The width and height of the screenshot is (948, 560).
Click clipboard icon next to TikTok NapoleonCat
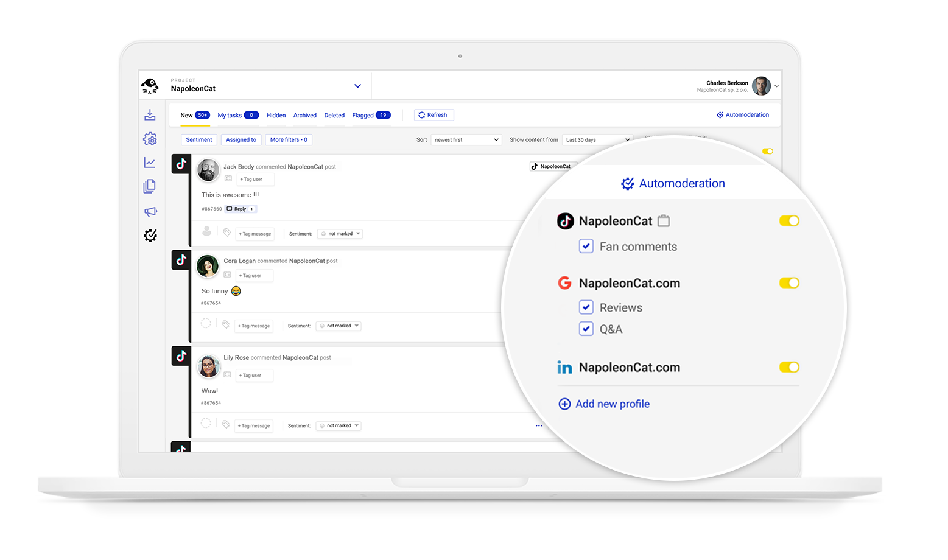(x=664, y=220)
